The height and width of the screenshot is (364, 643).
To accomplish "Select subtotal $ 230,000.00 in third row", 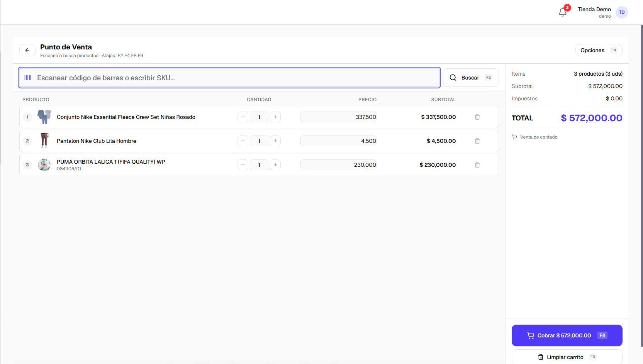I will pos(438,165).
